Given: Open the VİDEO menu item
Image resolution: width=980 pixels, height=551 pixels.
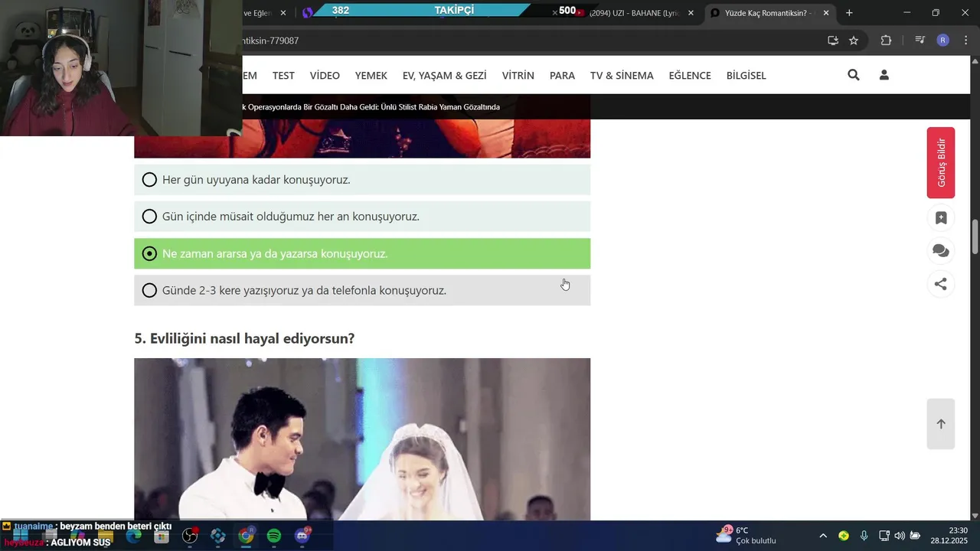Looking at the screenshot, I should pos(325,75).
